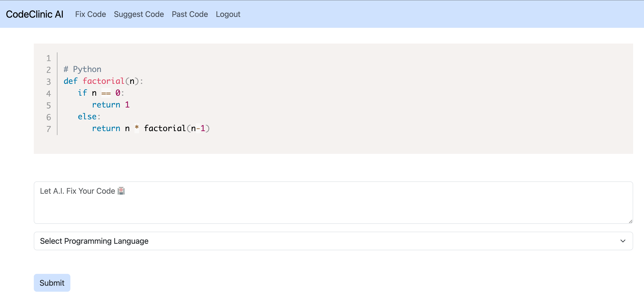View the Past Code history

[190, 14]
